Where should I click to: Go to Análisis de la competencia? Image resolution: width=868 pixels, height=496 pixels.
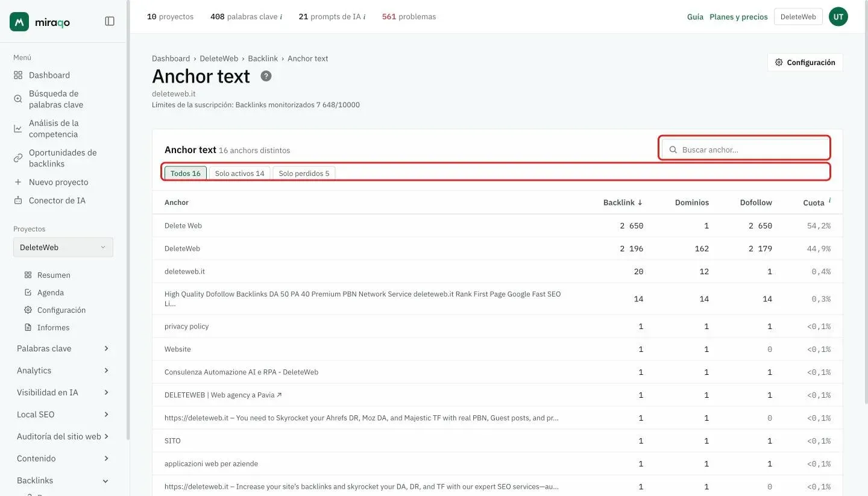coord(54,128)
